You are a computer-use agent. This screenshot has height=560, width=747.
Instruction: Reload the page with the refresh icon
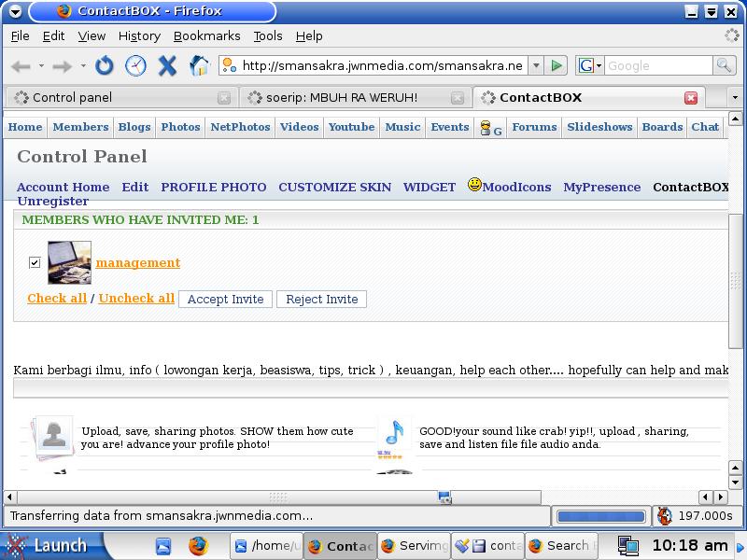(105, 65)
